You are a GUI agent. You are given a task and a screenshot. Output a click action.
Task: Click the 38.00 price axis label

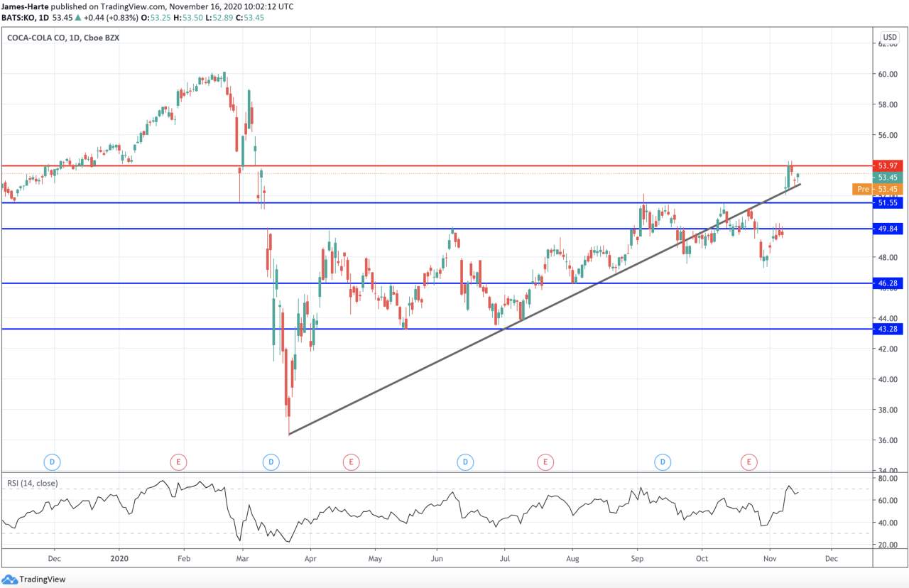point(888,410)
